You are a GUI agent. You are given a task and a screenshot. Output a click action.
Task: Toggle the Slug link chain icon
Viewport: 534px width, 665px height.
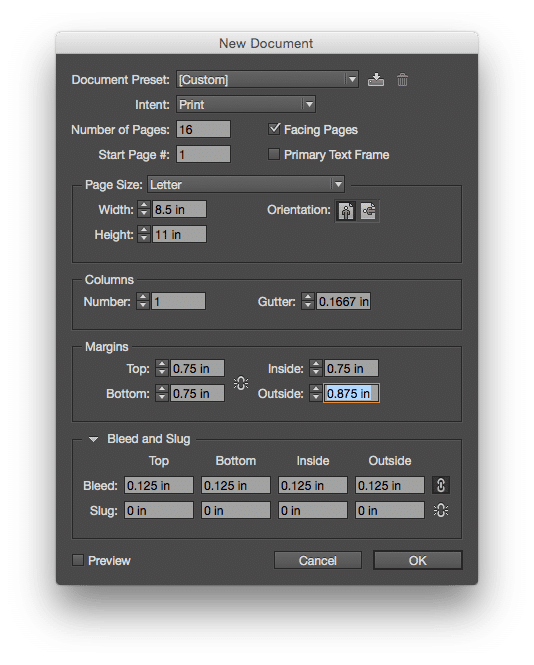441,510
